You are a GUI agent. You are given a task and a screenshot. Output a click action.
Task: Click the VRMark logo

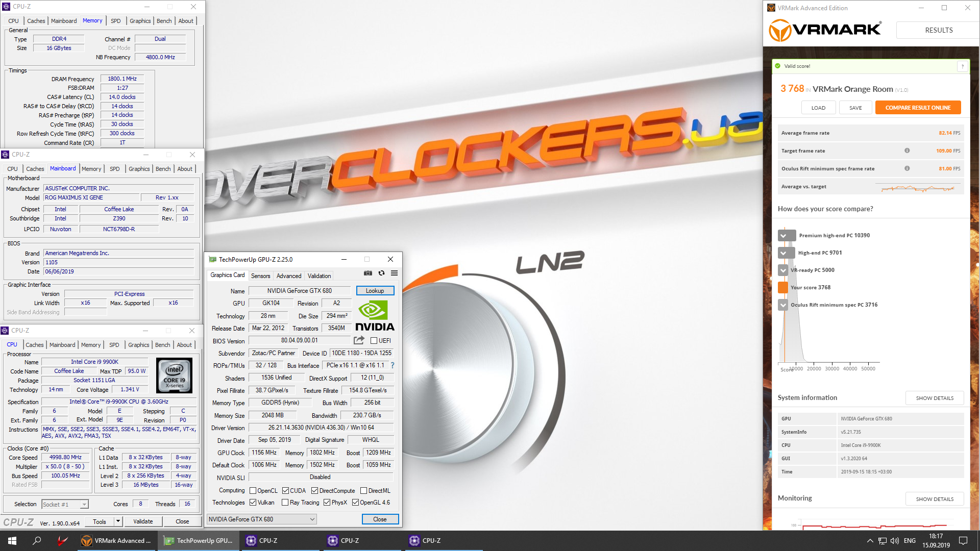click(825, 30)
